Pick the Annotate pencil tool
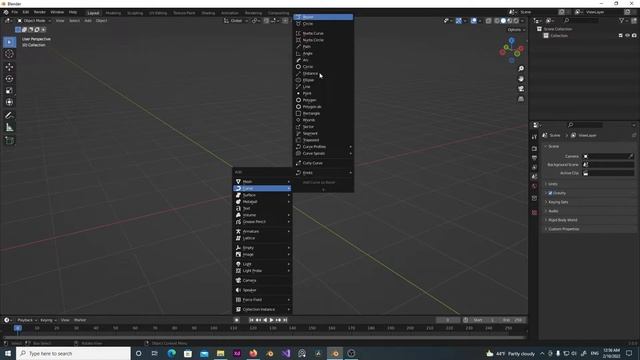Viewport: 640px width, 360px height. [x=9, y=116]
